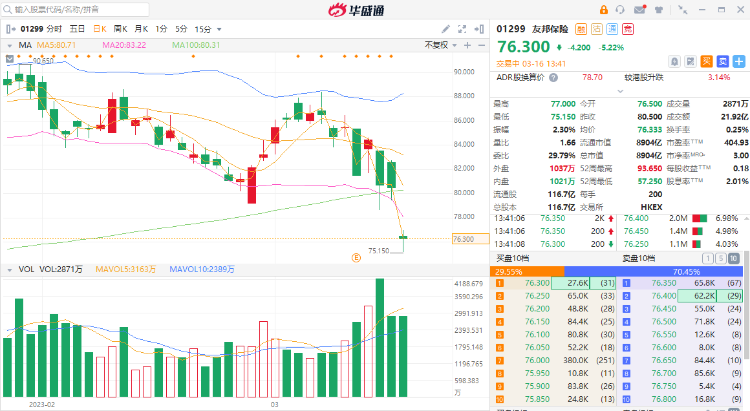Switch to 五日 five-day chart tab

pyautogui.click(x=77, y=29)
